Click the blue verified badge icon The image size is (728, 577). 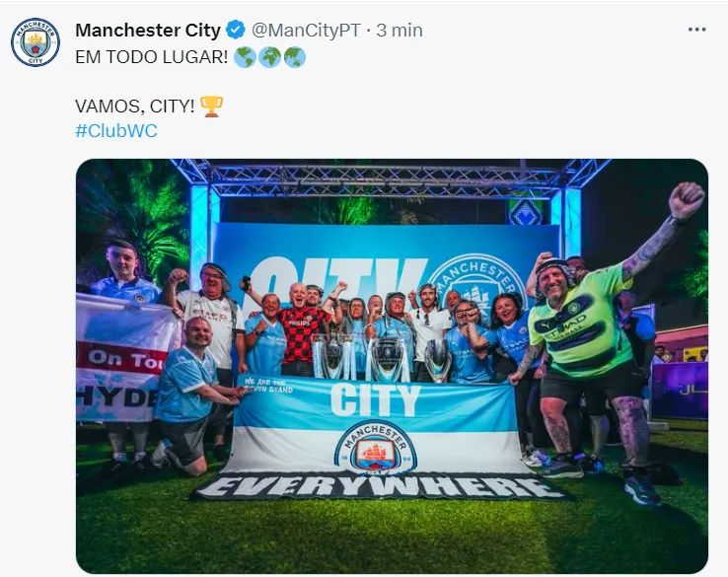236,31
